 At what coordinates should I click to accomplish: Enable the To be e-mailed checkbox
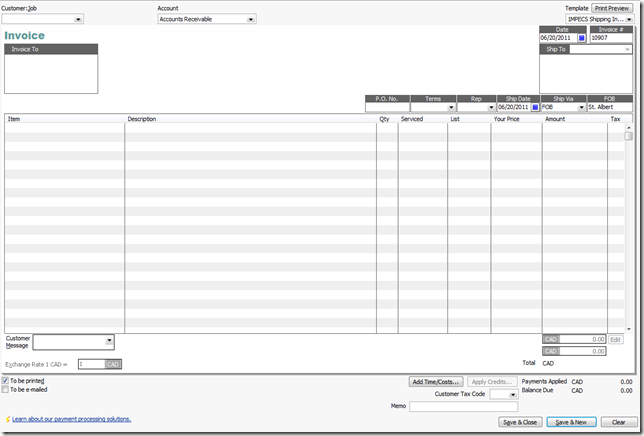(x=5, y=389)
